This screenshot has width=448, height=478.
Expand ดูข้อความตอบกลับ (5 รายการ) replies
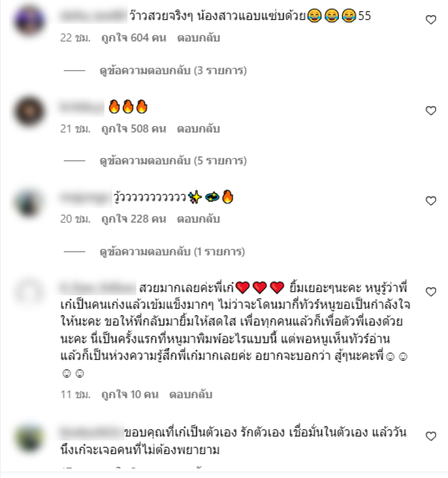click(x=173, y=161)
